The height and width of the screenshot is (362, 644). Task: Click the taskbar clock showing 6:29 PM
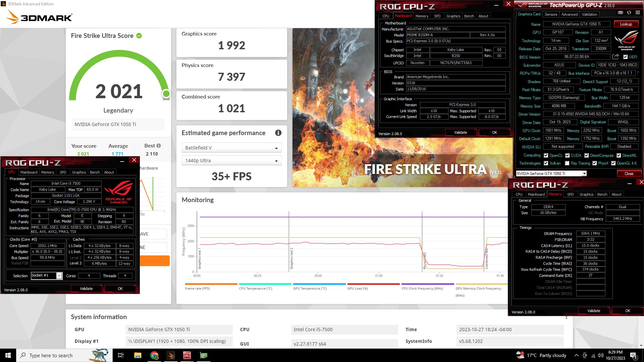615,355
